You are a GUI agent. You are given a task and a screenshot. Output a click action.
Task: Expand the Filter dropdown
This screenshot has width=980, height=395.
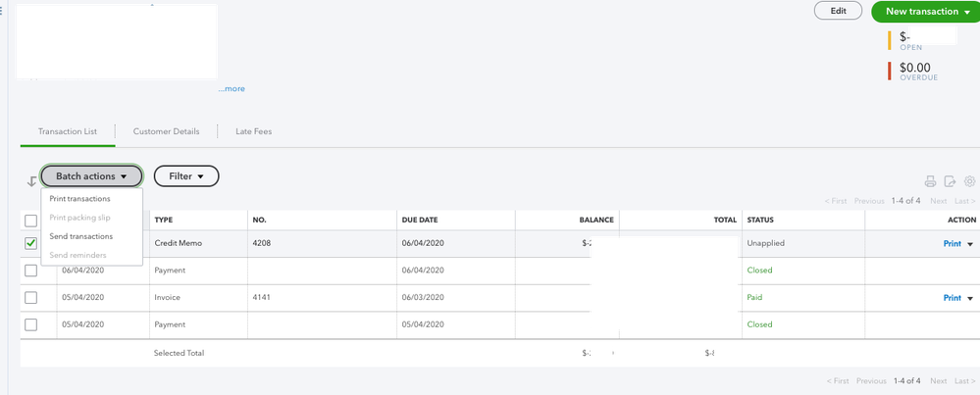pos(186,176)
